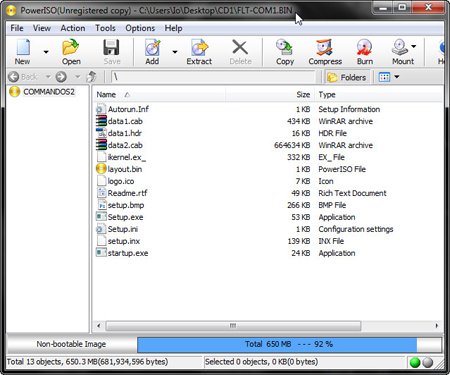The height and width of the screenshot is (375, 450).
Task: Click the image icon of setup.bmp
Action: coord(101,205)
